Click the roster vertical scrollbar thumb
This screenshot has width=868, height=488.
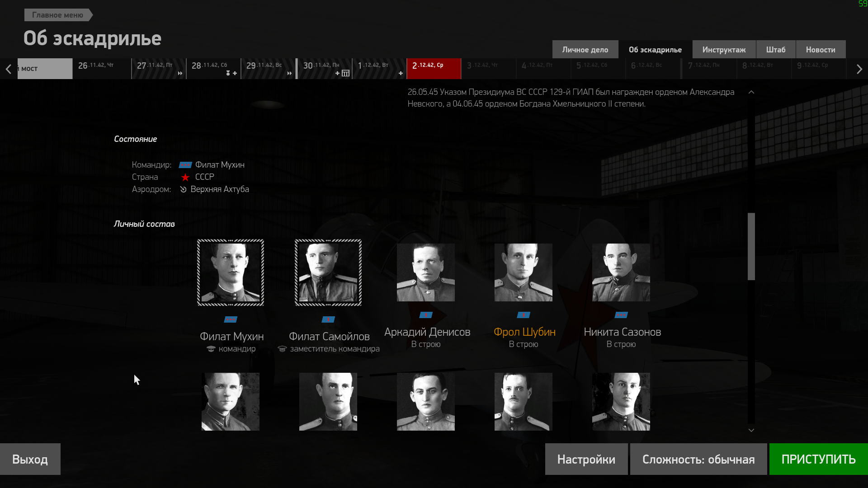pyautogui.click(x=751, y=246)
